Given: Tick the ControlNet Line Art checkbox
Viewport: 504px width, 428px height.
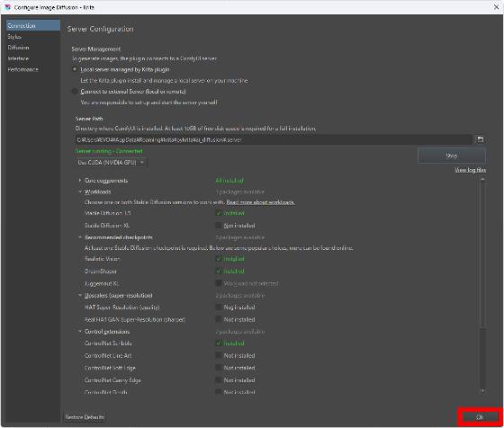Looking at the screenshot, I should click(219, 355).
